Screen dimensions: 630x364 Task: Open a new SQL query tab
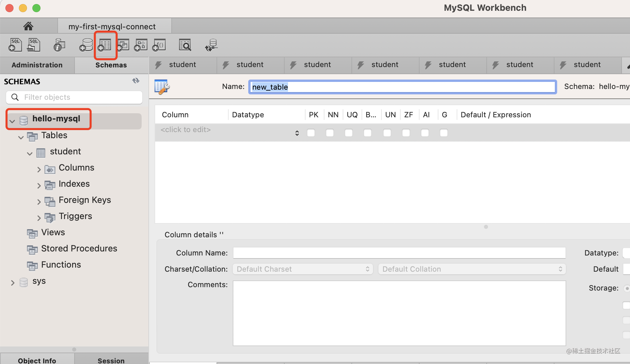(15, 45)
